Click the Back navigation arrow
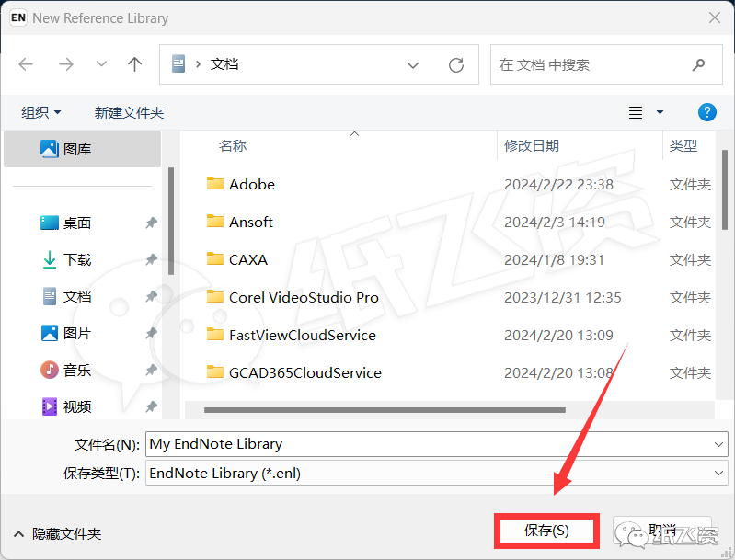The image size is (735, 560). [26, 64]
